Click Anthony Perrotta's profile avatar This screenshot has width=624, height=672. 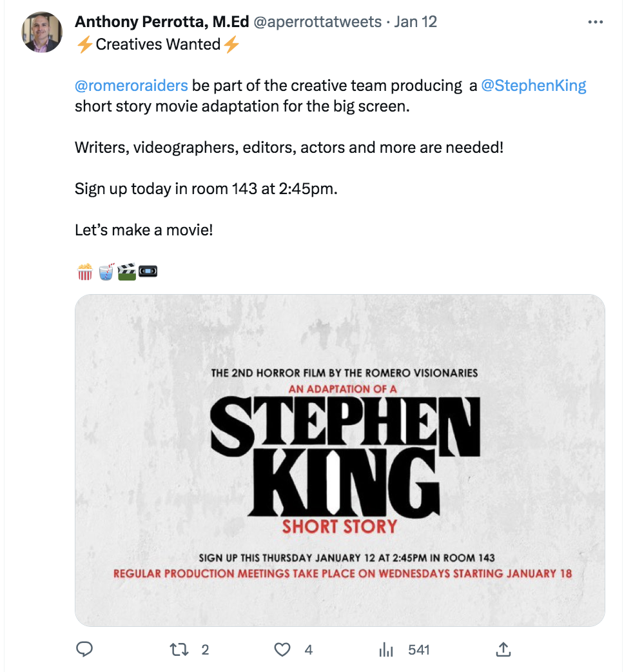tap(42, 32)
